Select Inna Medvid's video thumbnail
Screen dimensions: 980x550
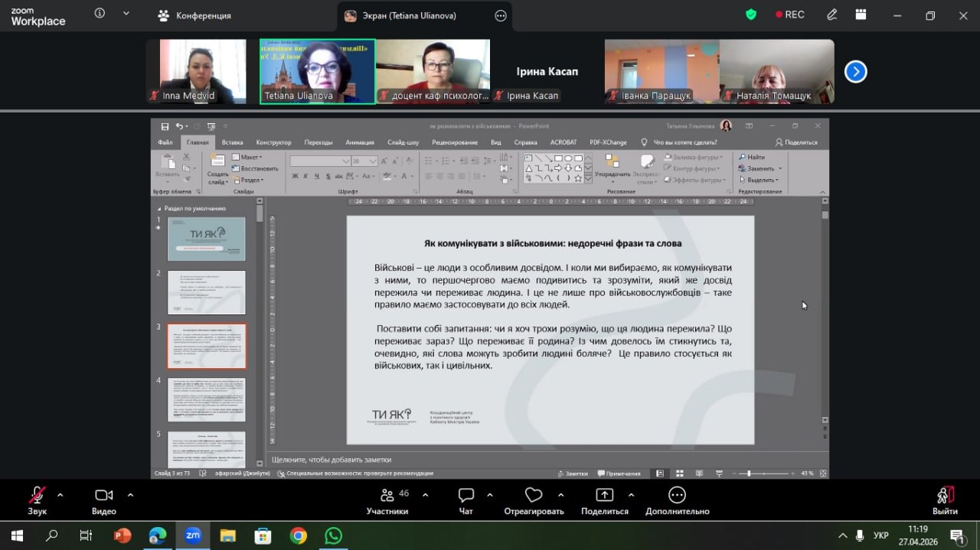[196, 71]
